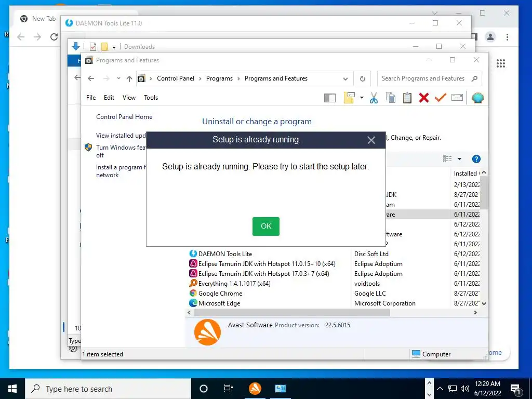532x399 pixels.
Task: Refresh the Programs and Features list
Action: (362, 79)
